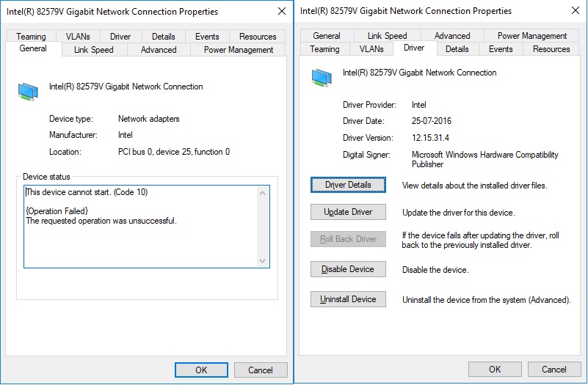Click Manufacturer value 'Intel' in left window
The width and height of the screenshot is (588, 385).
(x=126, y=135)
